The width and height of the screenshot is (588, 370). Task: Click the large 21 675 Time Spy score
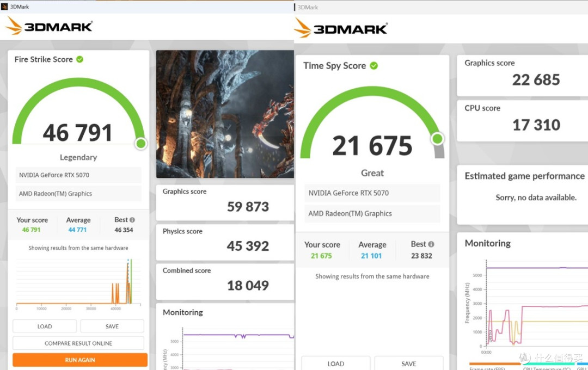pos(372,145)
